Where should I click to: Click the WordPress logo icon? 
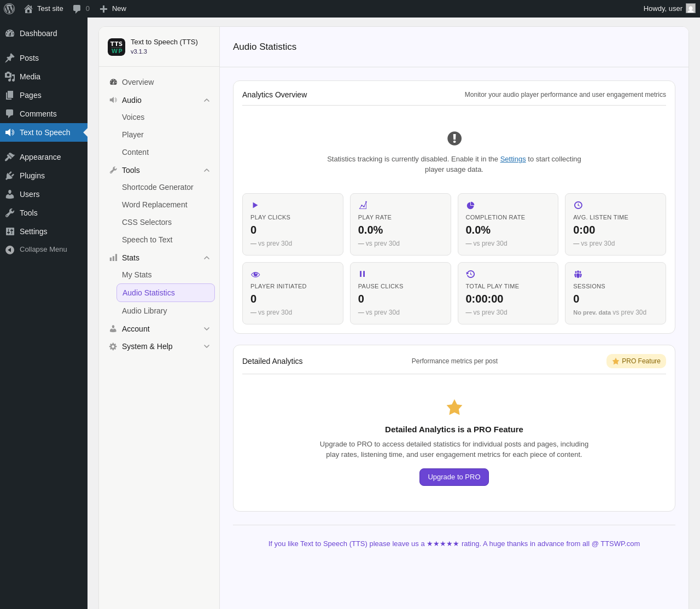click(x=9, y=9)
